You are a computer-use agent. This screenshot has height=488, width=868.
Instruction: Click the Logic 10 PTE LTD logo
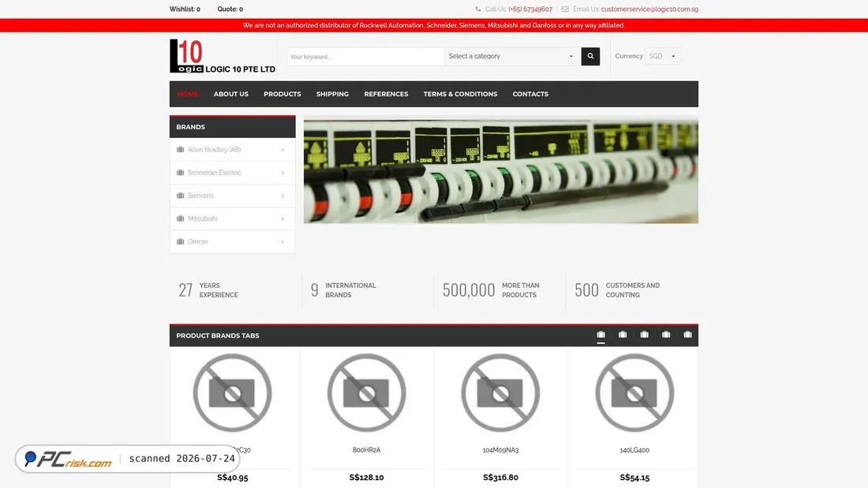[222, 56]
